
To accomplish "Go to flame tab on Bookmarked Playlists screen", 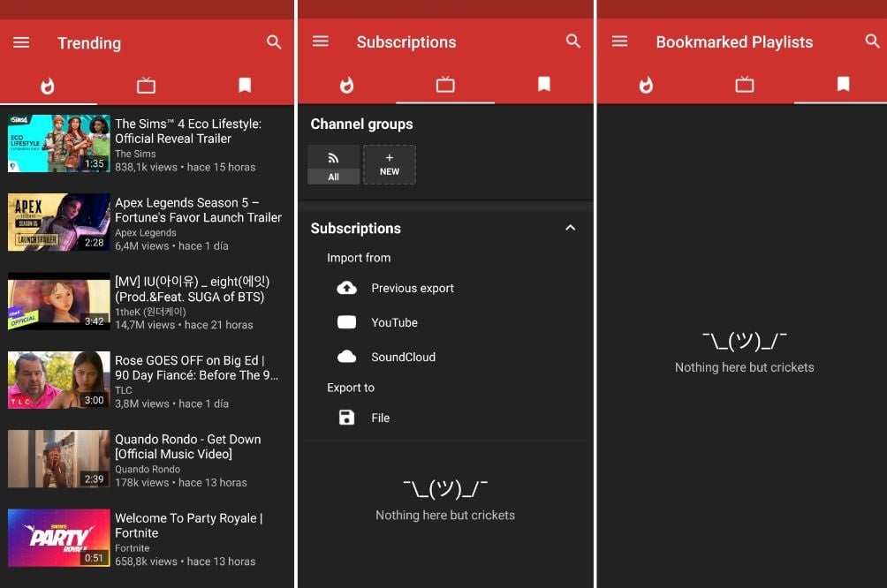I will pos(646,85).
